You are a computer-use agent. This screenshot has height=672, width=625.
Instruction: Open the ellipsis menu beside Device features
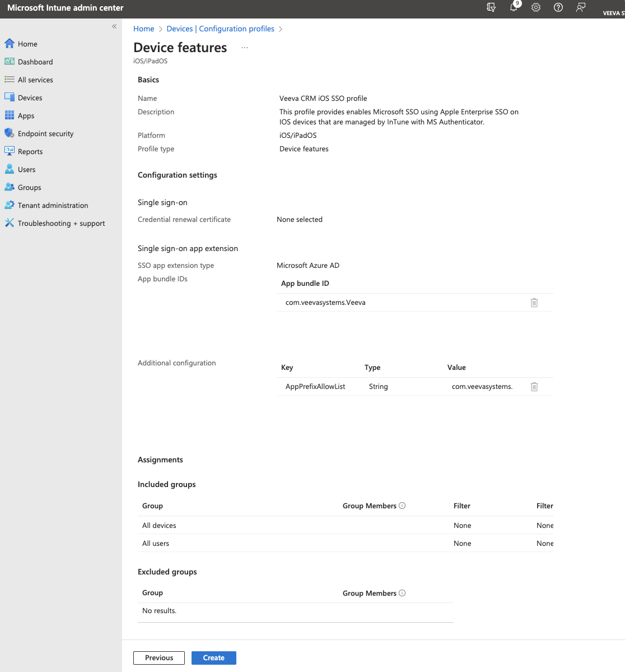(245, 48)
